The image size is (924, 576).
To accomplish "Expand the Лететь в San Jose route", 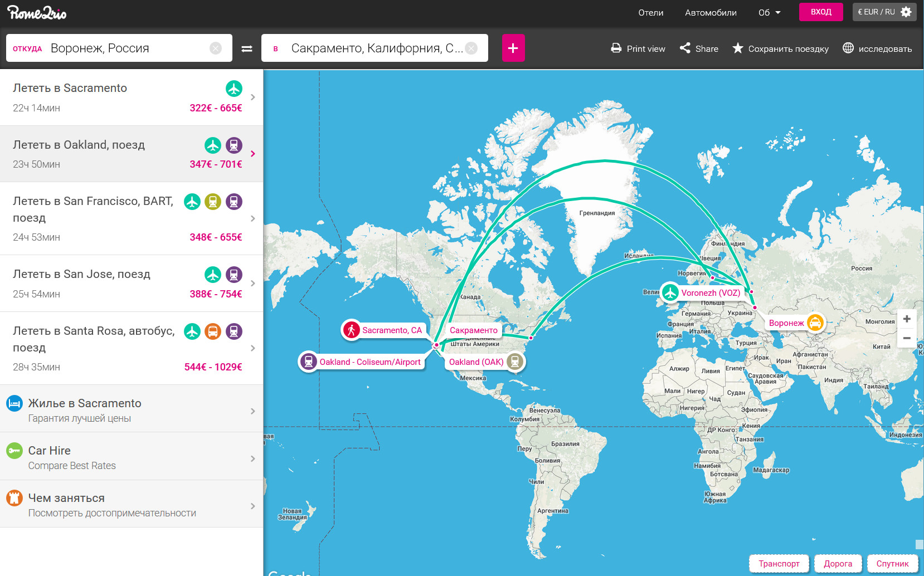I will tap(252, 284).
